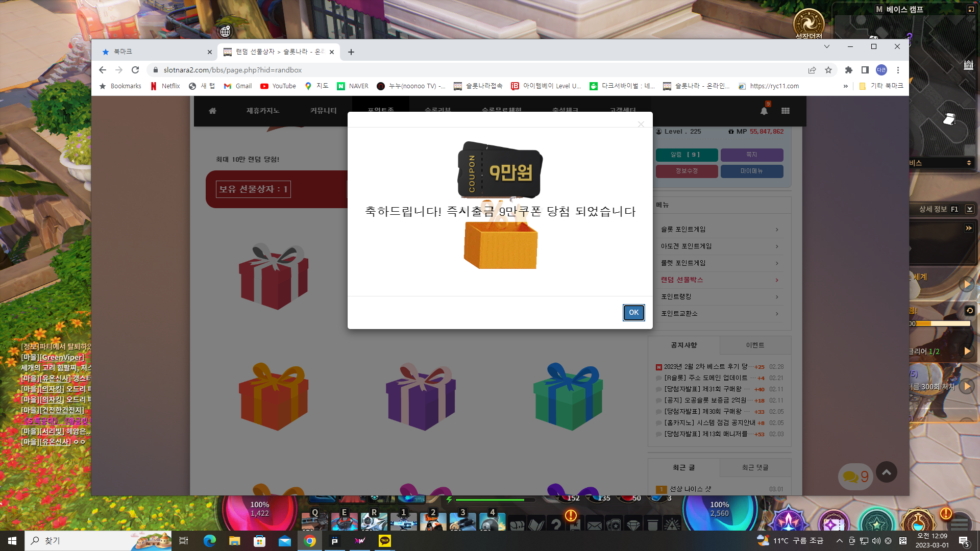
Task: Open the 기타 북마크 folder
Action: pyautogui.click(x=881, y=86)
